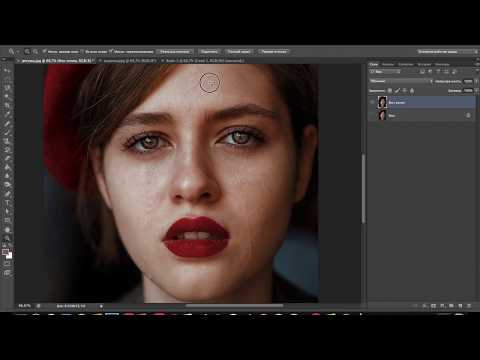
Task: Click the lock image pixels brush icon
Action: 397,91
